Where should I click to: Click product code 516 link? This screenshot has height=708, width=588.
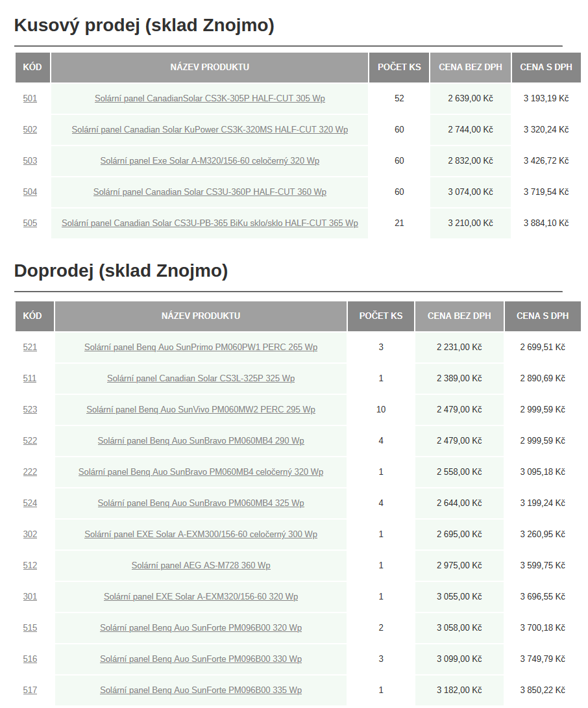coord(30,659)
